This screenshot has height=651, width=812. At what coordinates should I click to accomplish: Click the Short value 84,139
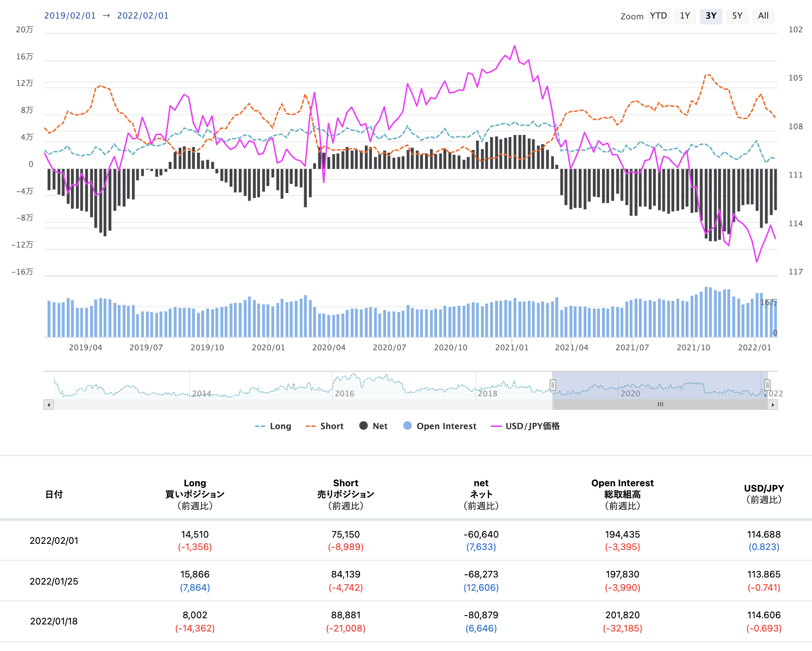(346, 574)
